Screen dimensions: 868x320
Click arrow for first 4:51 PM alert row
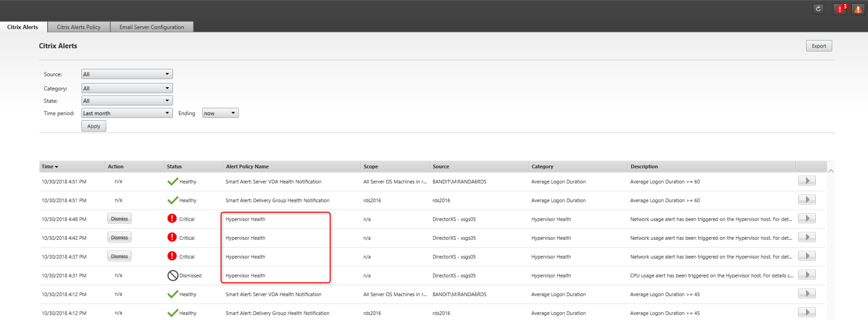coord(807,181)
